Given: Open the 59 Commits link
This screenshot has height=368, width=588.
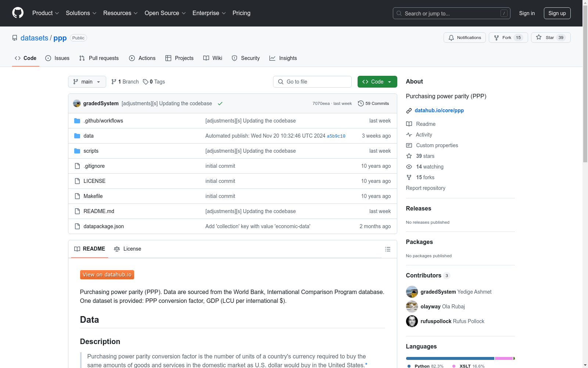Looking at the screenshot, I should click(373, 103).
